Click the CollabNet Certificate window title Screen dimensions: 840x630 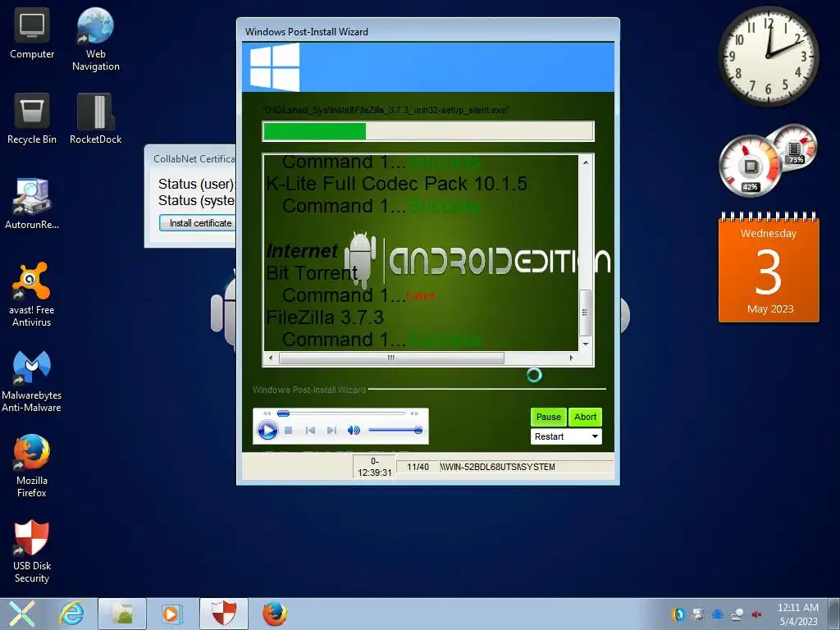(194, 158)
